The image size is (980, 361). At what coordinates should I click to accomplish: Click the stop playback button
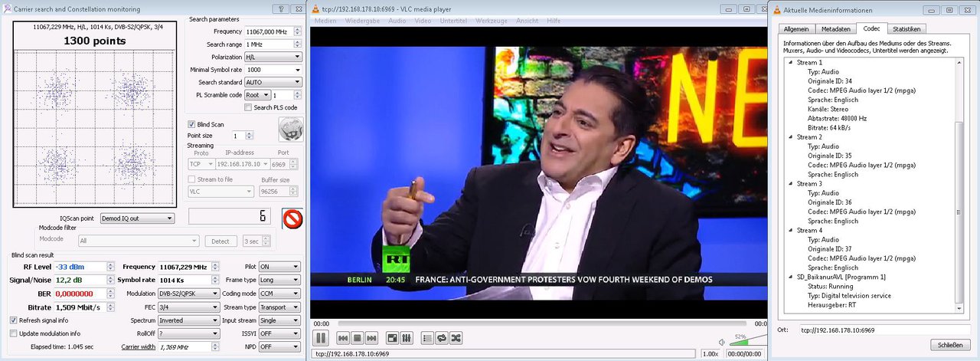[x=358, y=338]
